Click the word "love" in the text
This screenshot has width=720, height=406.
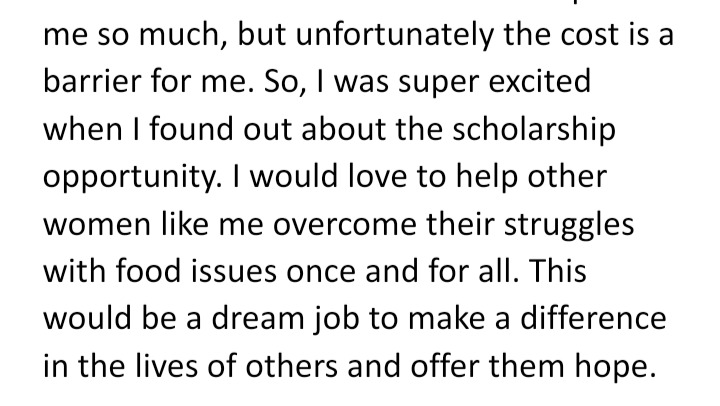point(377,176)
